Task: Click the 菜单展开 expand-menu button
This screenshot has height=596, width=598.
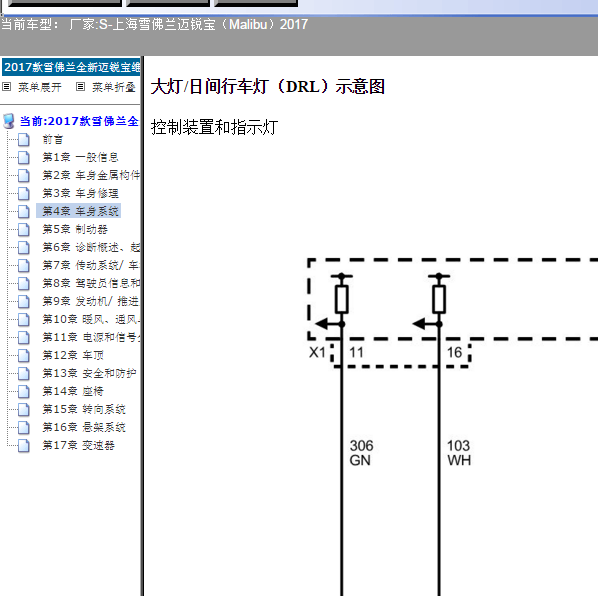Action: tap(32, 87)
